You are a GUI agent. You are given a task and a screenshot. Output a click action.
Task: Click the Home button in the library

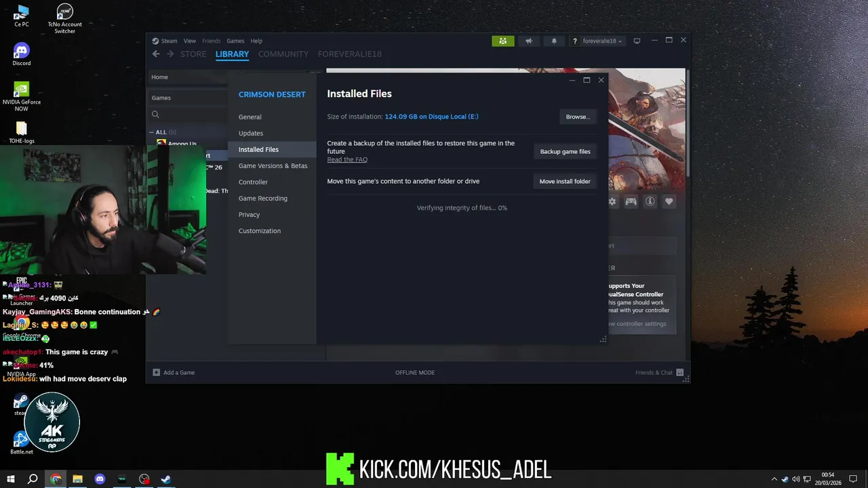[x=188, y=77]
